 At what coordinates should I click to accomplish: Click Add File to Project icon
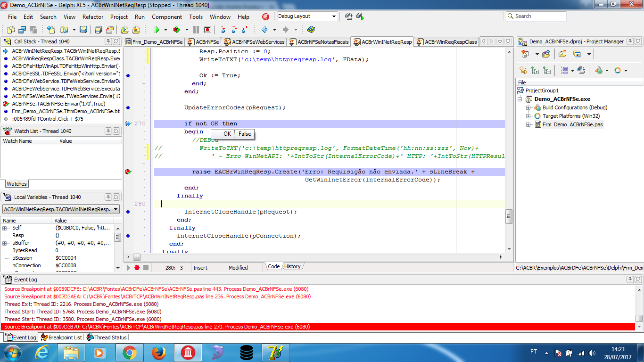124,30
